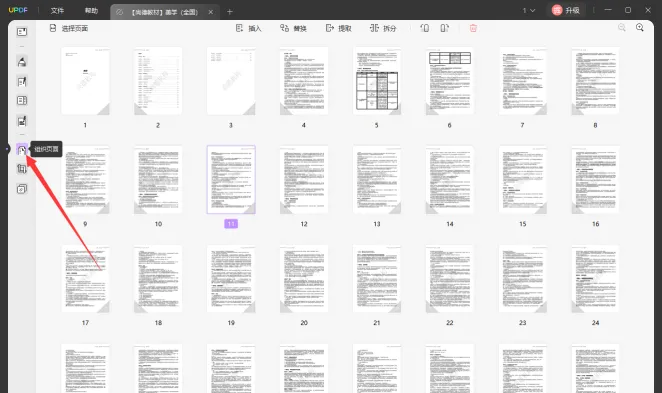The image size is (662, 393).
Task: Open the window count dropdown showing 1
Action: coord(529,10)
